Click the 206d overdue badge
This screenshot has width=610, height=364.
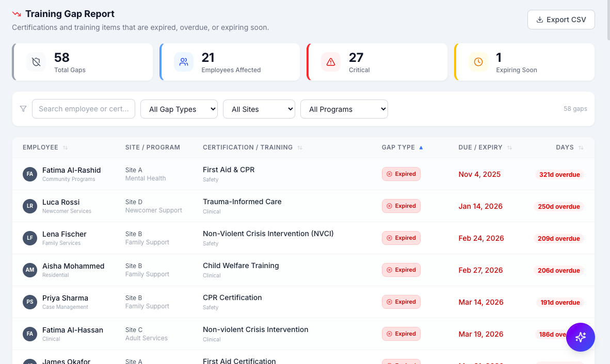coord(558,270)
